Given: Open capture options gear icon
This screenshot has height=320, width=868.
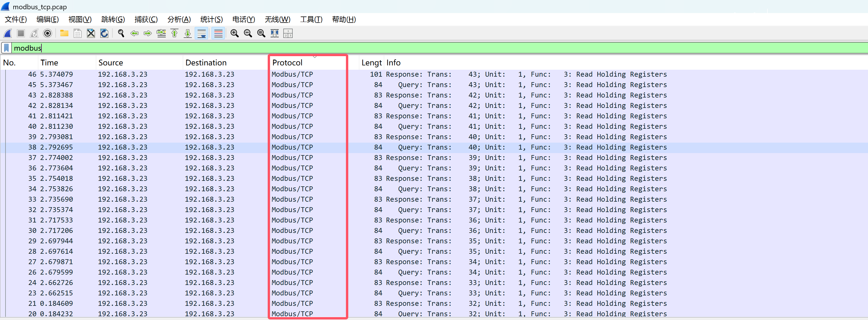Looking at the screenshot, I should (x=48, y=33).
